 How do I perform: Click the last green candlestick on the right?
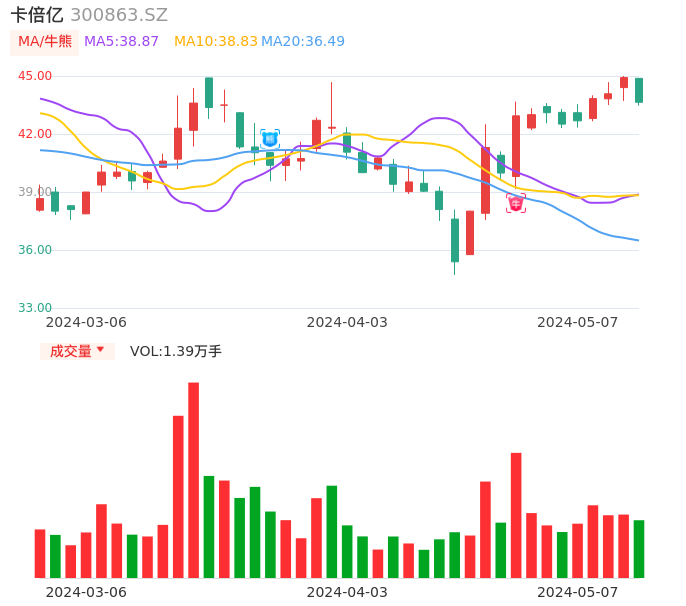pyautogui.click(x=639, y=91)
